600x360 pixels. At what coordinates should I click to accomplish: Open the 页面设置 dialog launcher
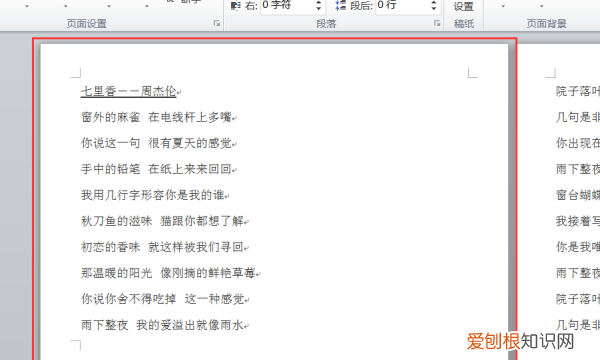click(217, 23)
